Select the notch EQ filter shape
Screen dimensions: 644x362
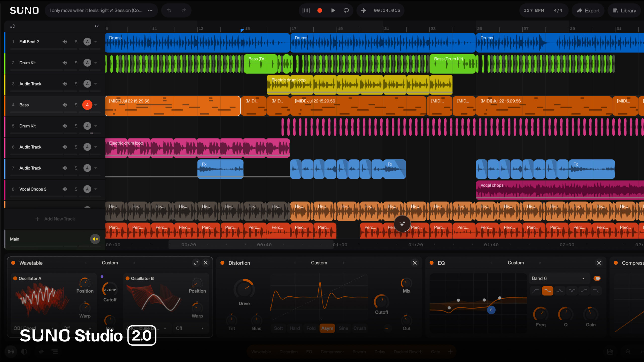pyautogui.click(x=572, y=291)
